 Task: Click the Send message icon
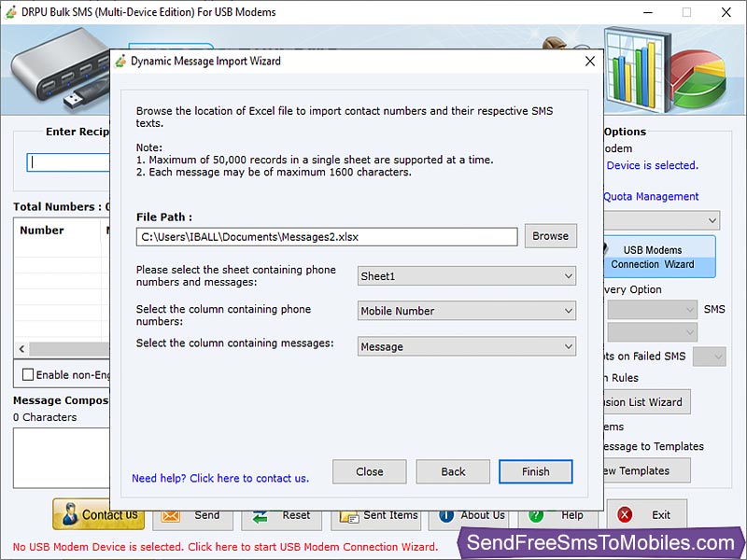point(172,514)
